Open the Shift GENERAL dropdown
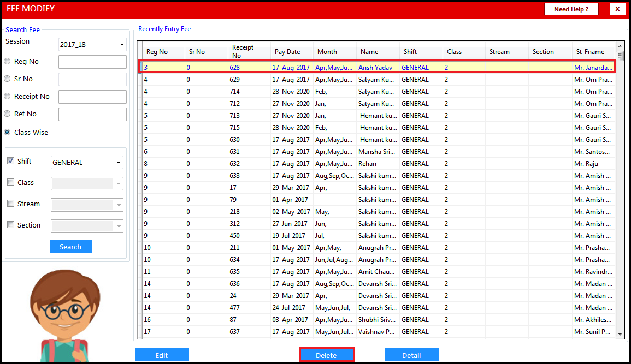Image resolution: width=631 pixels, height=364 pixels. pyautogui.click(x=87, y=162)
